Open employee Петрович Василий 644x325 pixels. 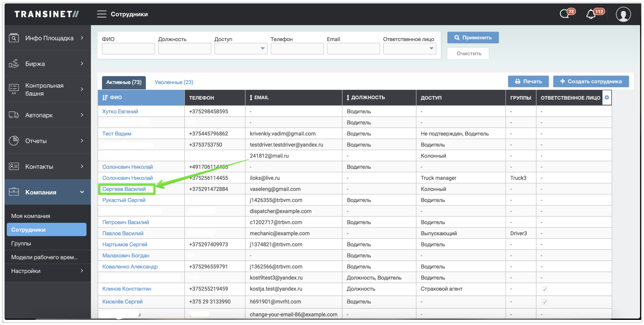(x=125, y=222)
